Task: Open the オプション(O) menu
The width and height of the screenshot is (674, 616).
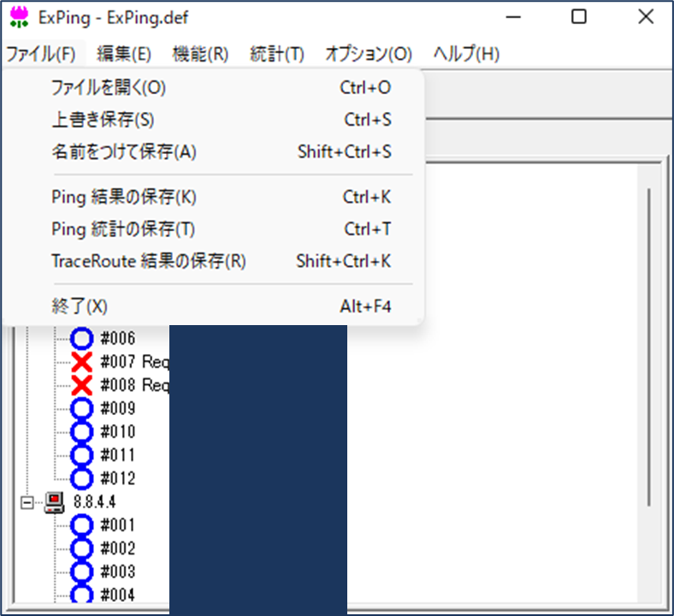Action: click(x=369, y=54)
